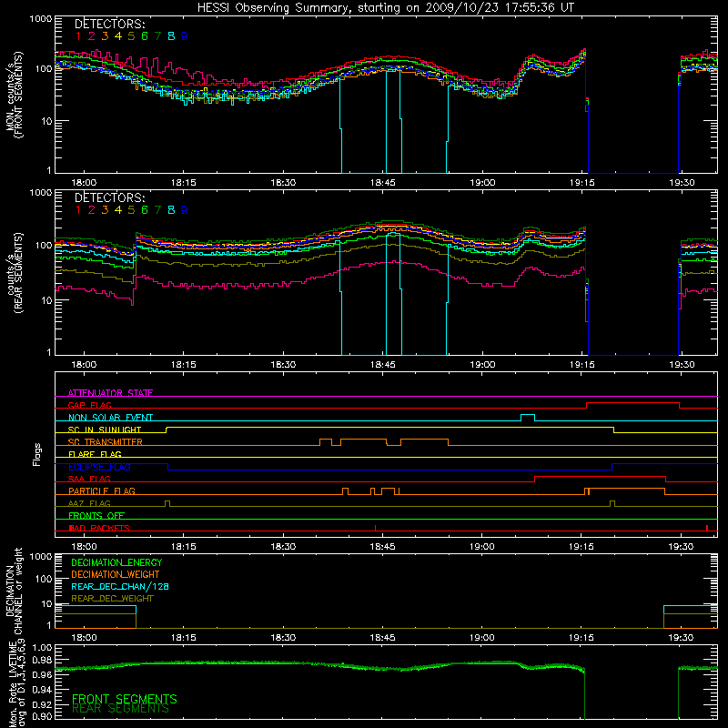728x728 pixels.
Task: Click the 0.98 y-axis value on livetime plot
Action: [42, 661]
